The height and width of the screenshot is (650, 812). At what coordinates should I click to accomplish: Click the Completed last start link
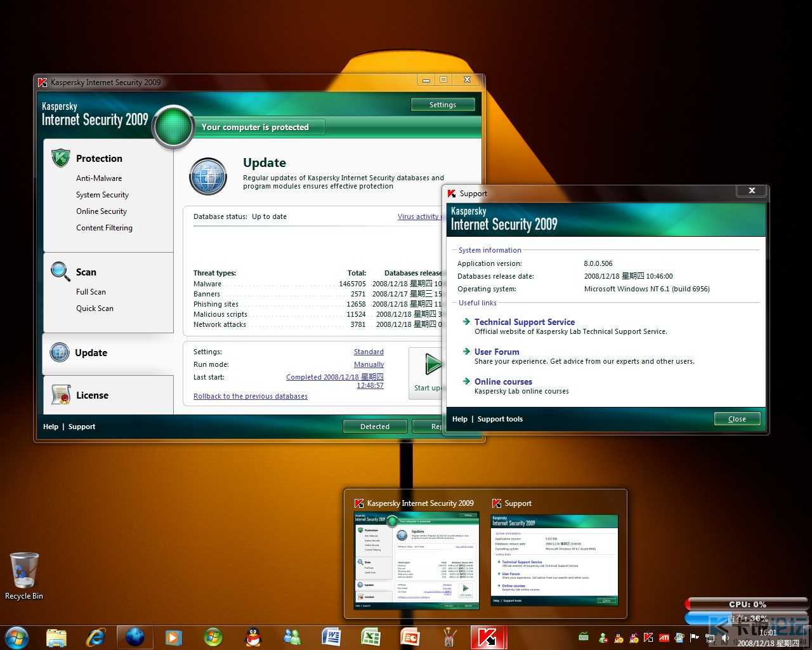tap(335, 381)
